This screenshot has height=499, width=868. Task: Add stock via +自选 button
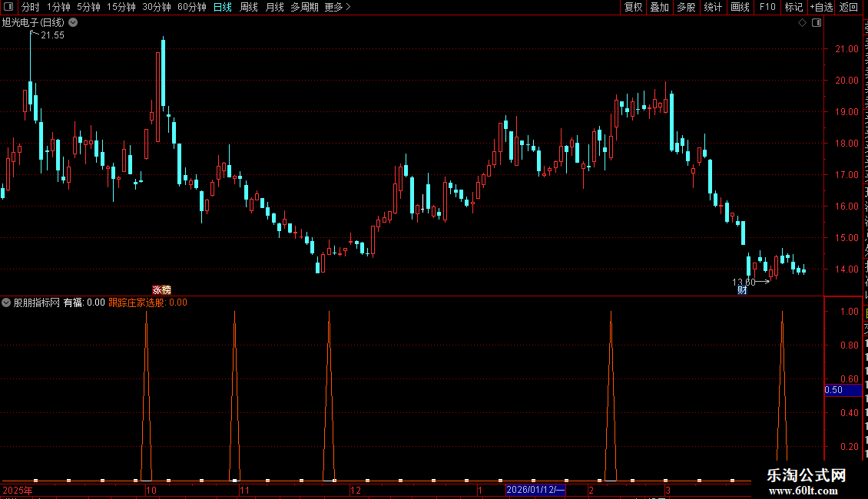821,7
